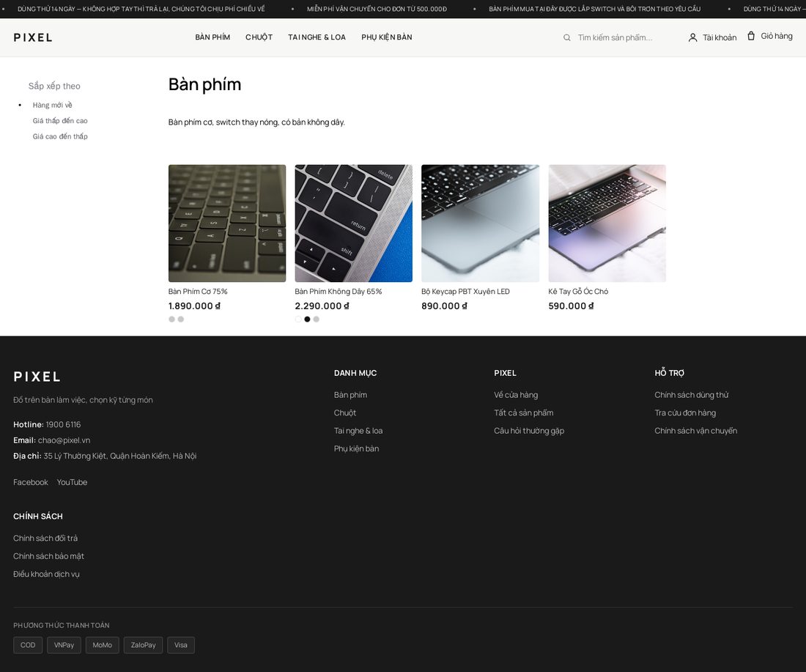Click the 'Kê Tay Gỗ Óc Chó' product title

pyautogui.click(x=578, y=292)
